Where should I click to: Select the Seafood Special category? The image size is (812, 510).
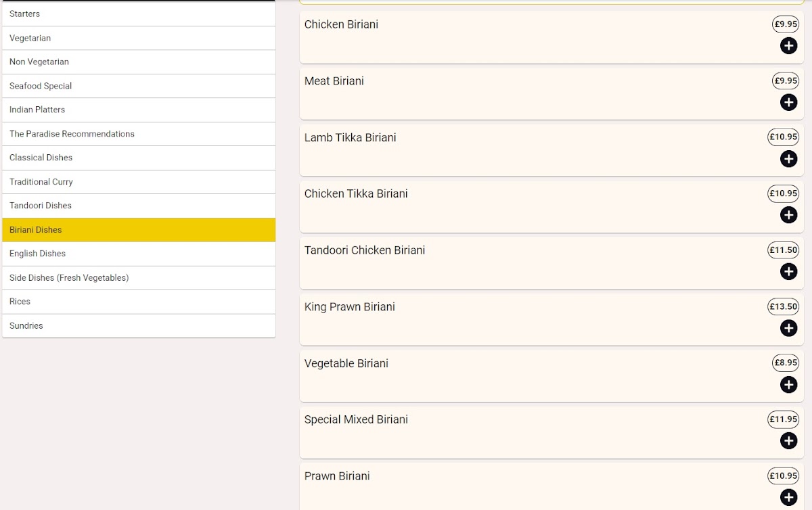coord(139,86)
